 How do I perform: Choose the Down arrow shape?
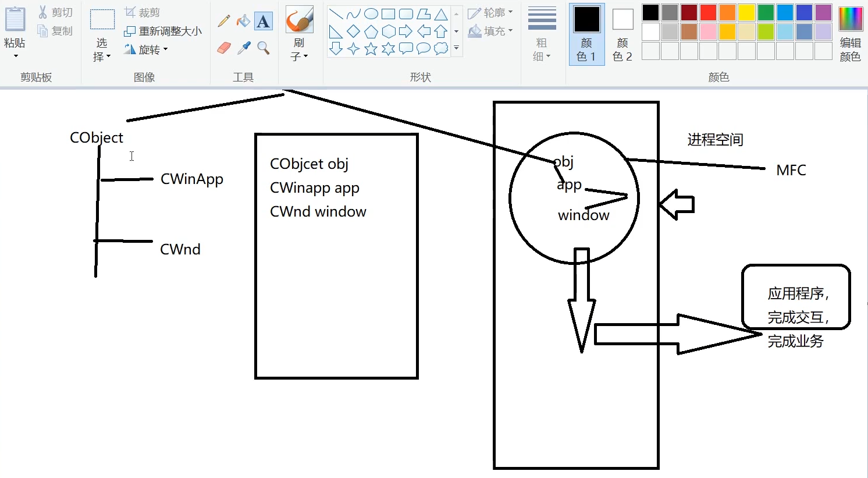pyautogui.click(x=336, y=49)
